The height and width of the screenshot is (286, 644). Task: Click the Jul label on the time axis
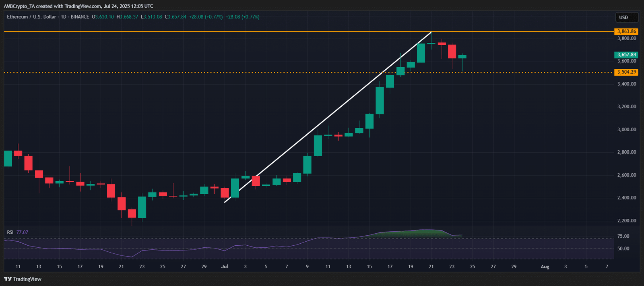225,267
